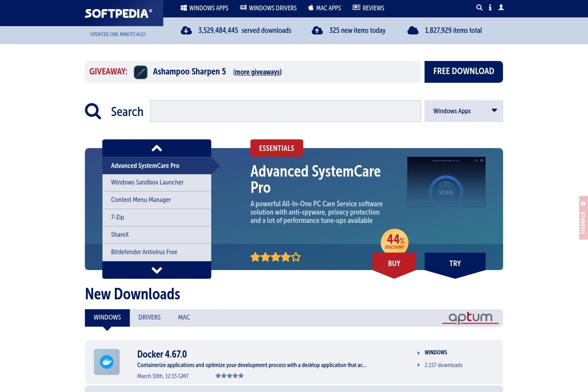Viewport: 588px width, 392px height.
Task: Click the Windows category link for Docker
Action: click(436, 352)
